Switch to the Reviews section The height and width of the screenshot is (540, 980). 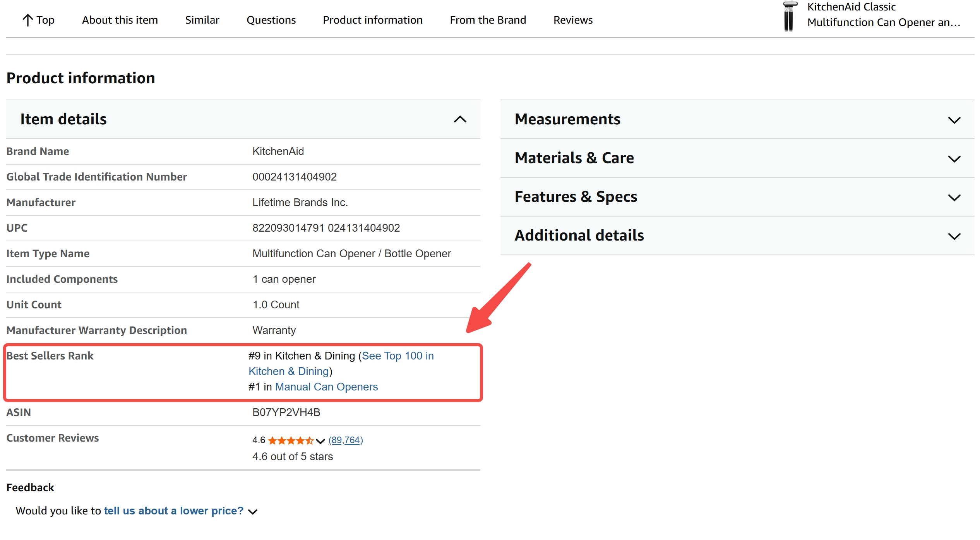tap(573, 20)
